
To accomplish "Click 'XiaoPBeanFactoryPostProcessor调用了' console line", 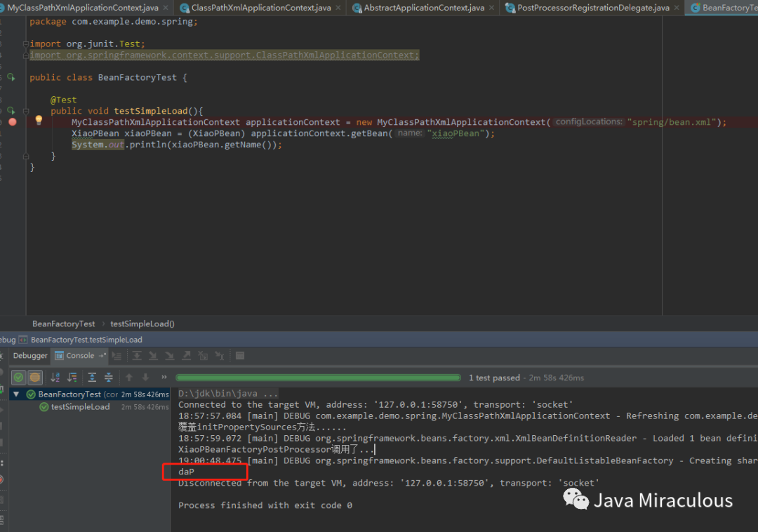I will point(276,449).
